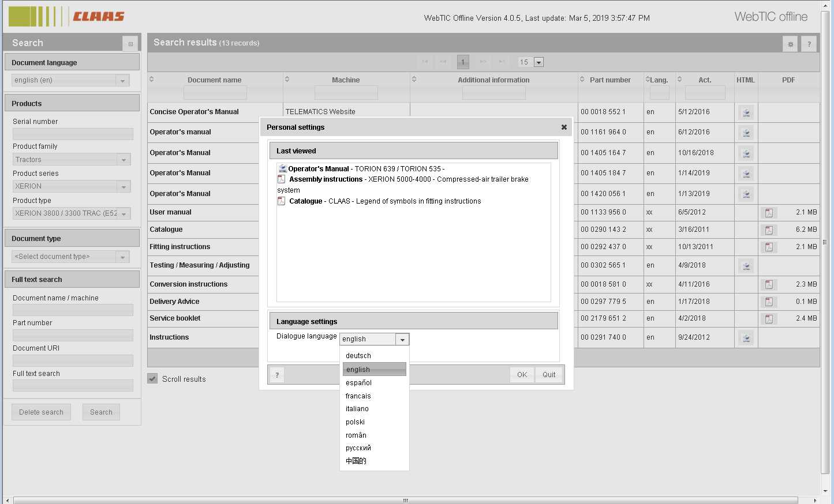
Task: Open the Product family Tractors dropdown
Action: 124,160
